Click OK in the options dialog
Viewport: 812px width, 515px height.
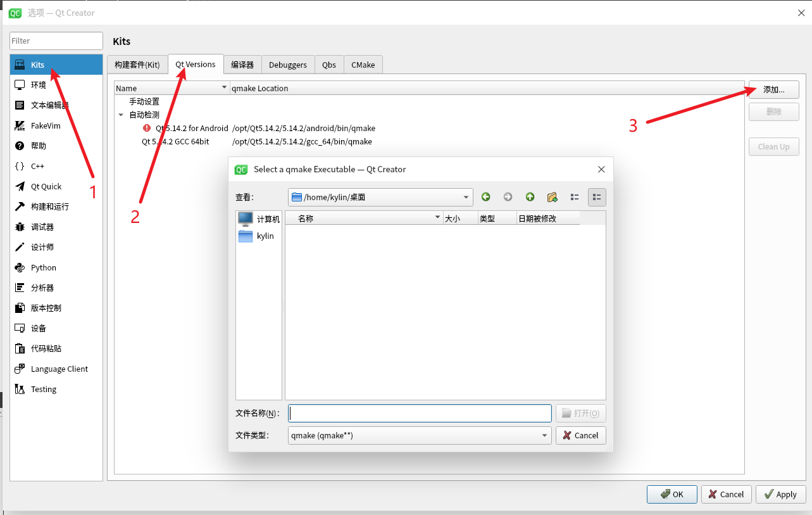672,494
